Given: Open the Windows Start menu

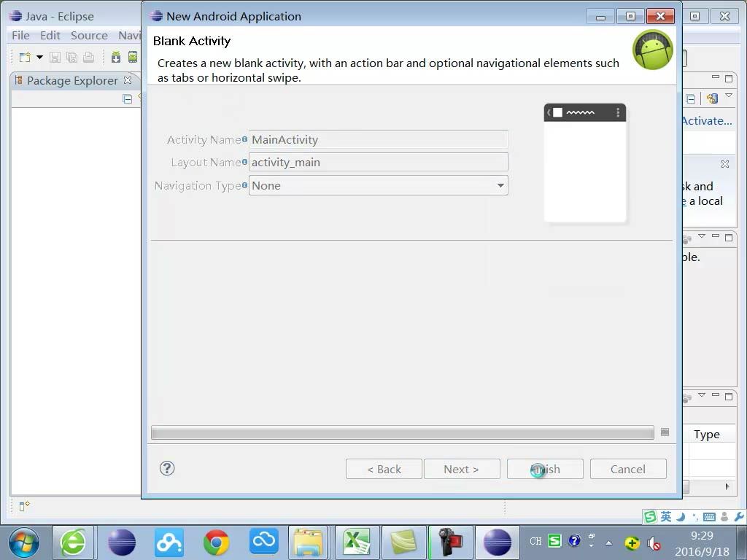Looking at the screenshot, I should (24, 542).
